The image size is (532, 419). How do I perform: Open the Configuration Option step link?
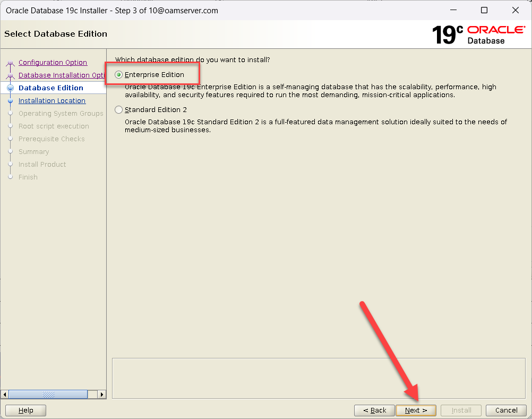point(53,63)
